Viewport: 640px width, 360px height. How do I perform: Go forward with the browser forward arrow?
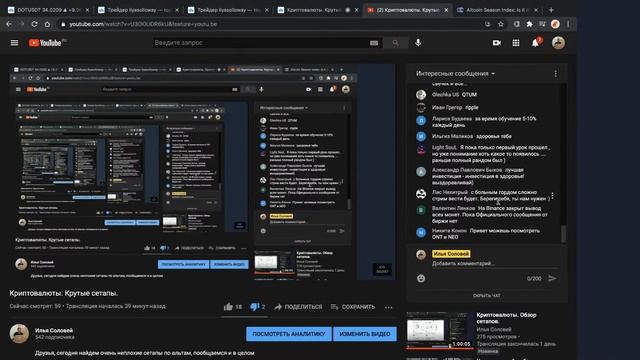(22, 24)
